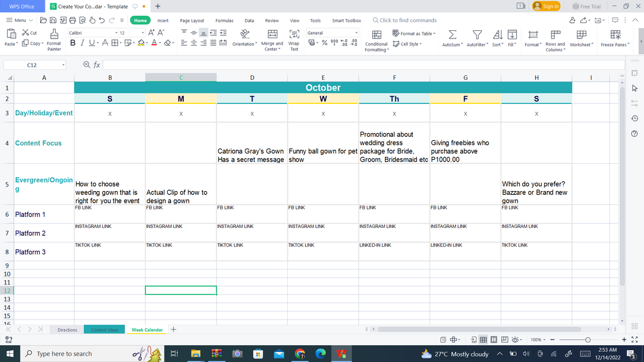
Task: Open the Formulas ribbon tab
Action: [224, 21]
